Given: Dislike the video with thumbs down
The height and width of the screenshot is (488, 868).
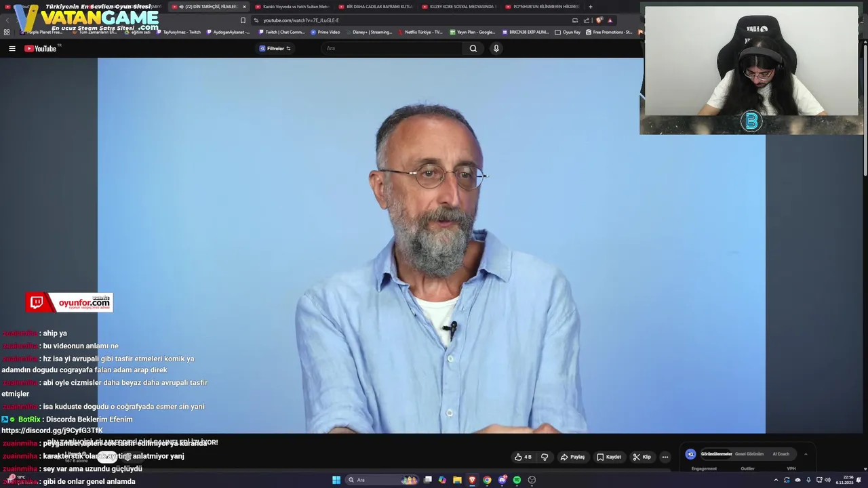Looking at the screenshot, I should click(544, 457).
